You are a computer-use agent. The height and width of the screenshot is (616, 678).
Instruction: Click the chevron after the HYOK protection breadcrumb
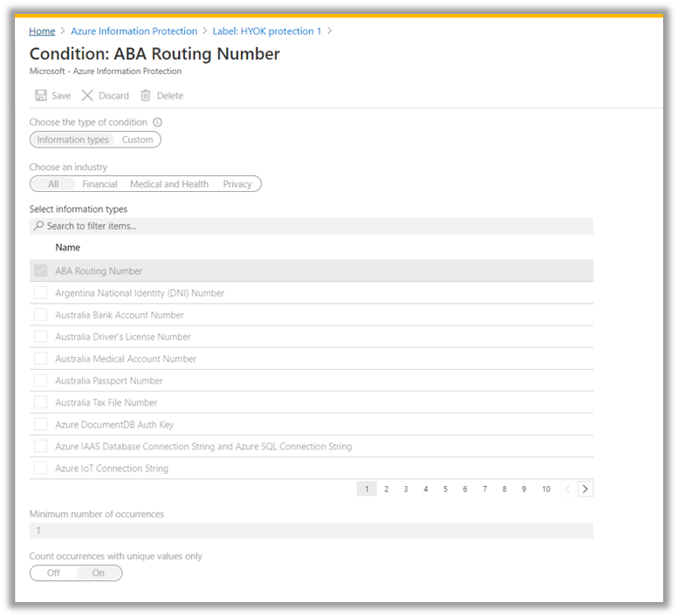coord(330,31)
